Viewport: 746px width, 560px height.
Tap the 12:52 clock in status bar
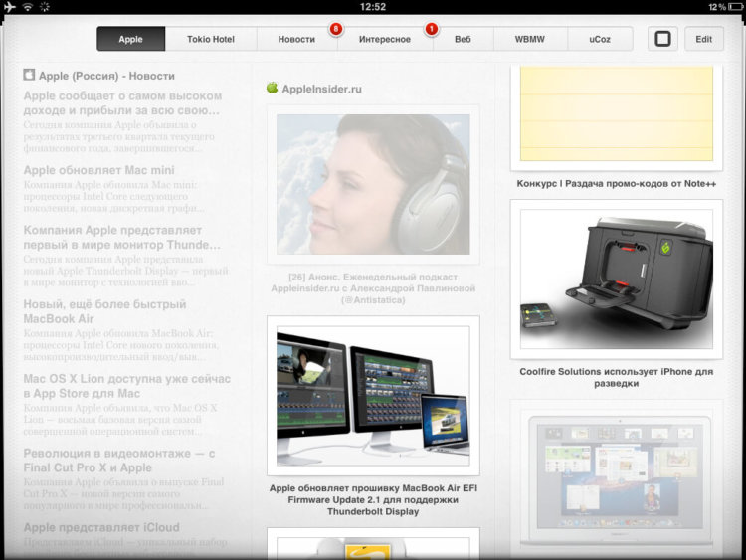(373, 7)
